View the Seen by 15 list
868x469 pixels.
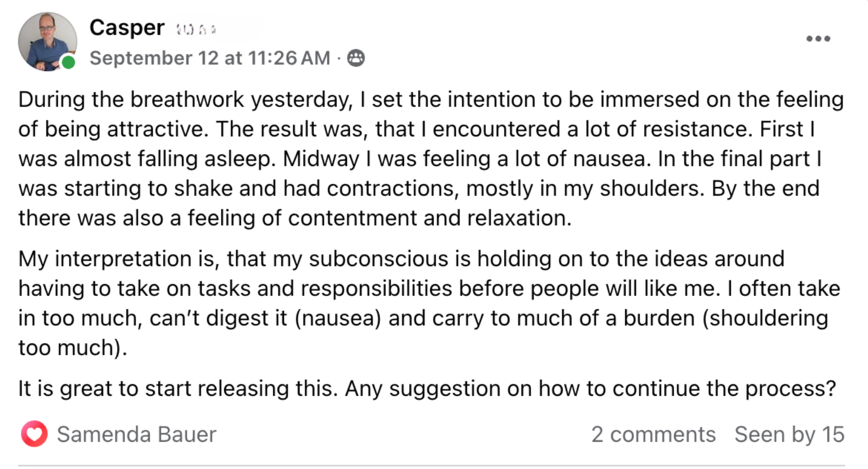click(x=789, y=434)
